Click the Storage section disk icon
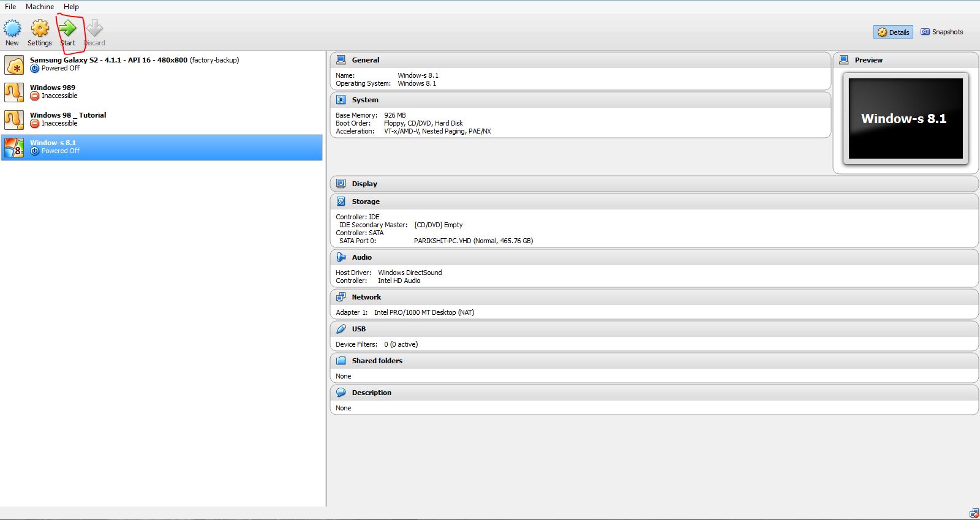980x520 pixels. click(341, 202)
